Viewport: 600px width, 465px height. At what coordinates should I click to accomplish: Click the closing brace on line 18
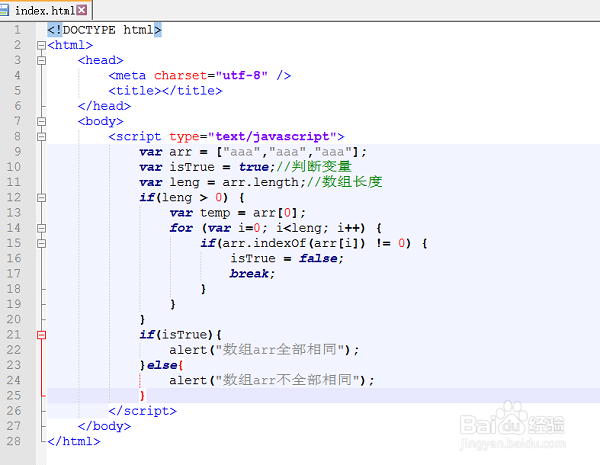pos(203,289)
